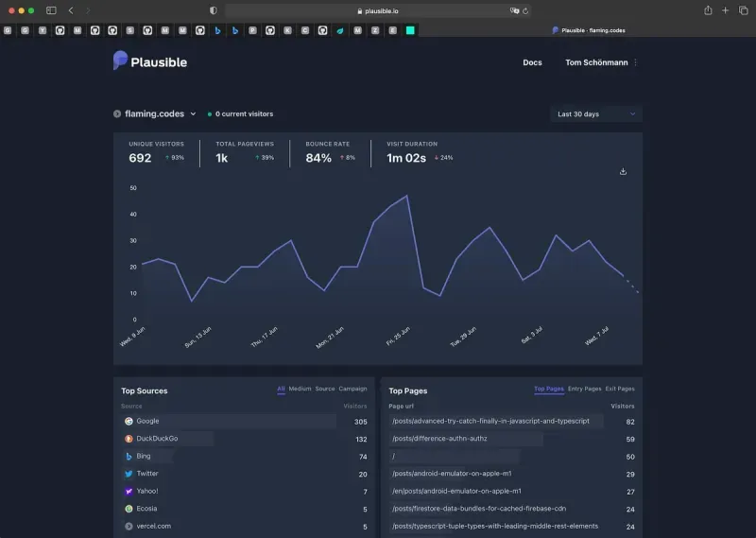Open the S favicon pinned tab
The image size is (756, 538).
tap(130, 30)
